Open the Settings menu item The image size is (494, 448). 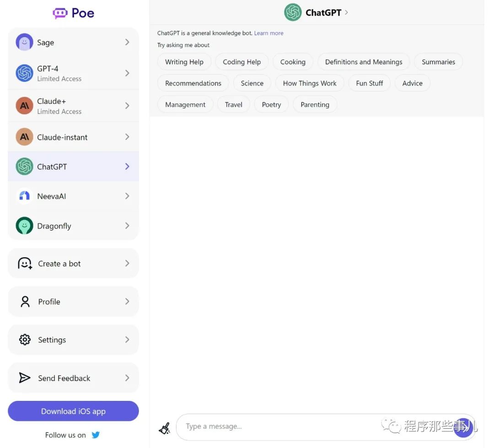click(73, 340)
